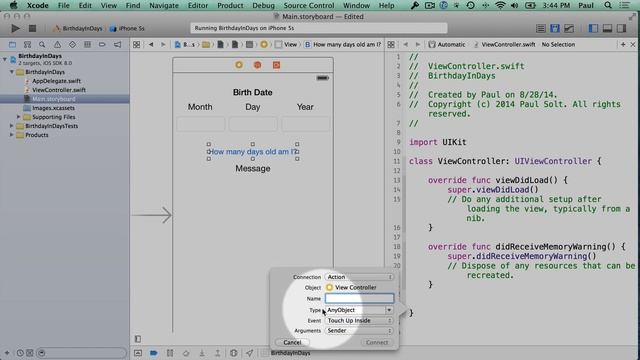This screenshot has width=640, height=360.
Task: Click the Connect button
Action: (x=377, y=342)
